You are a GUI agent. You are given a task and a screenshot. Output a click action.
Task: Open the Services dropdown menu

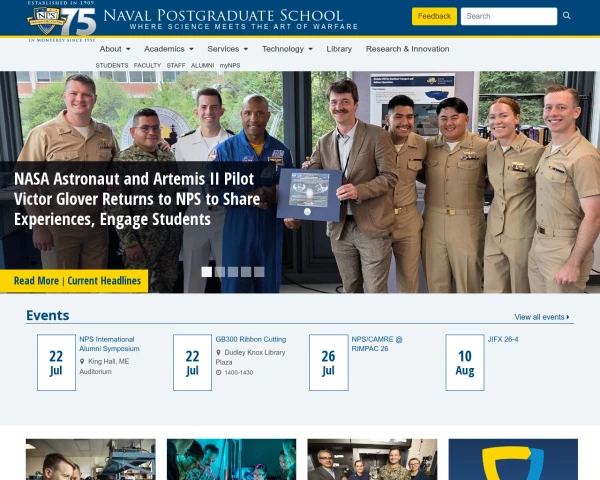(228, 49)
